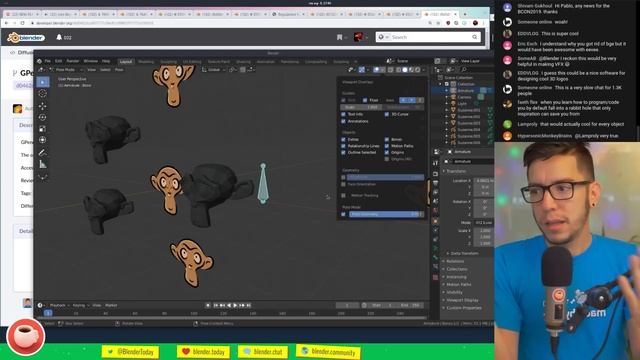
Task: Open the Window menu
Action: 91,61
